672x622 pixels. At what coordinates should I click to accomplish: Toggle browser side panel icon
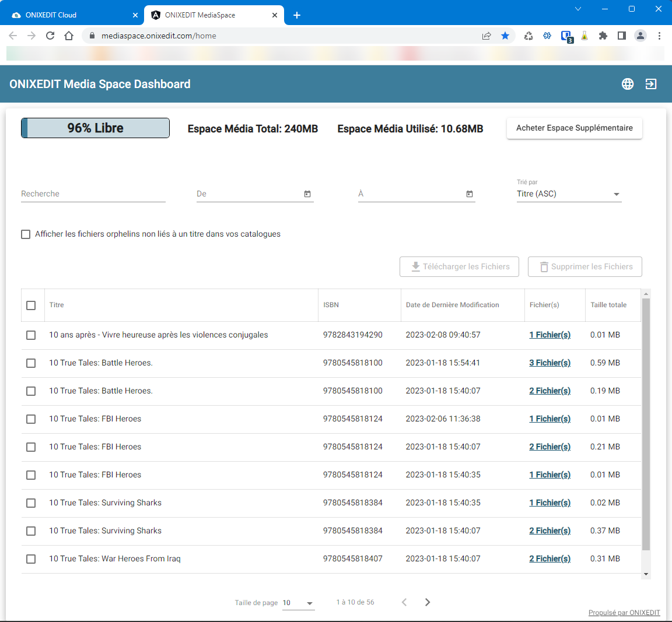tap(621, 36)
